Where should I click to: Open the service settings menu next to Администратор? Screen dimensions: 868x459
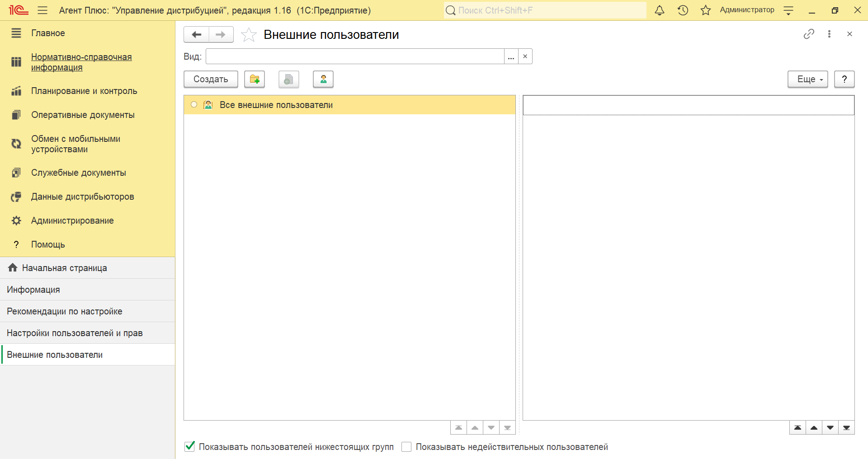pos(788,10)
